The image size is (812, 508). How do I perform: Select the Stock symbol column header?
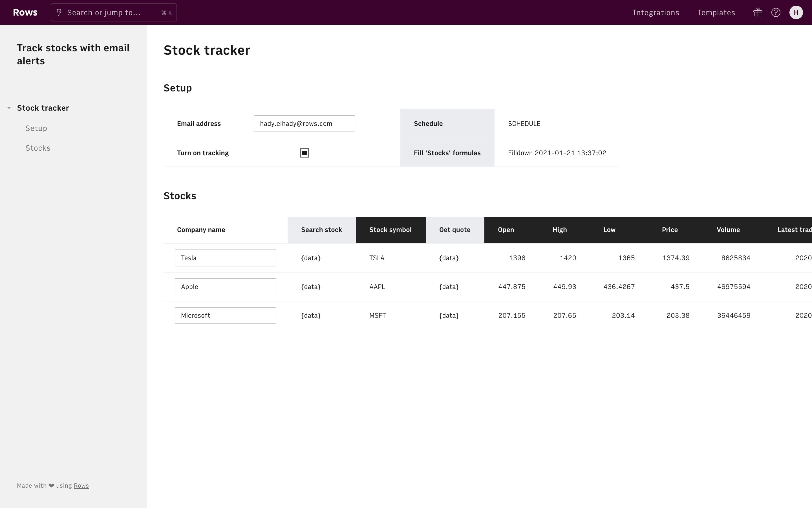(x=390, y=230)
